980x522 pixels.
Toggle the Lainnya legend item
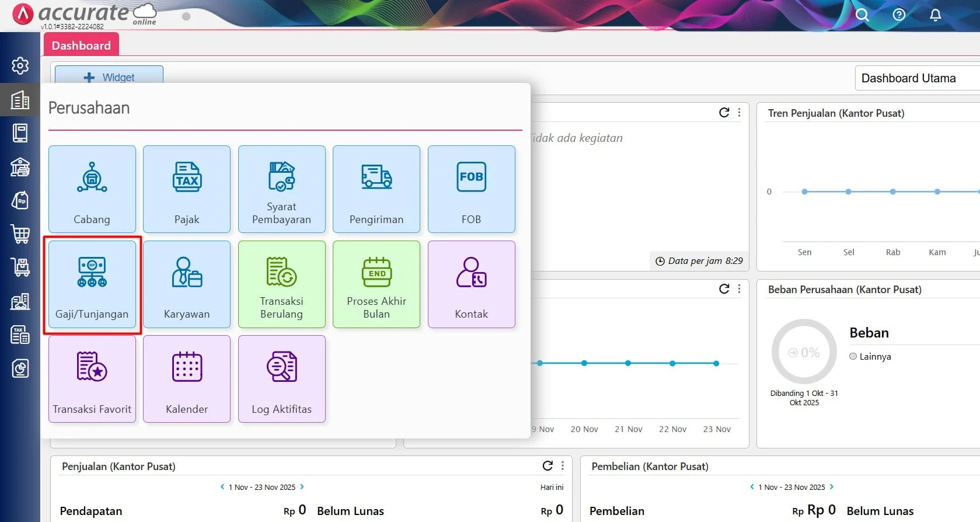pos(870,357)
